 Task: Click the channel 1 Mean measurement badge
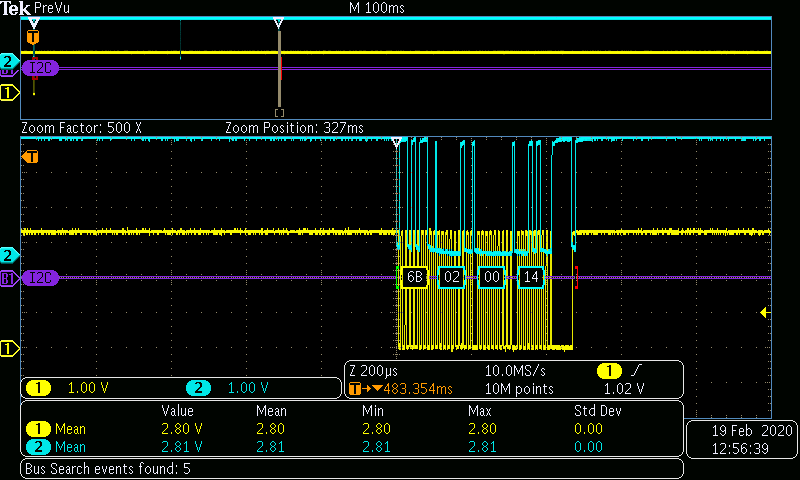(38, 429)
